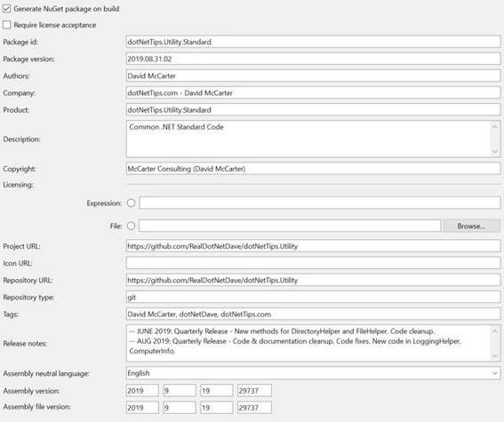
Task: Click Assembly file version major field 2019
Action: 142,407
